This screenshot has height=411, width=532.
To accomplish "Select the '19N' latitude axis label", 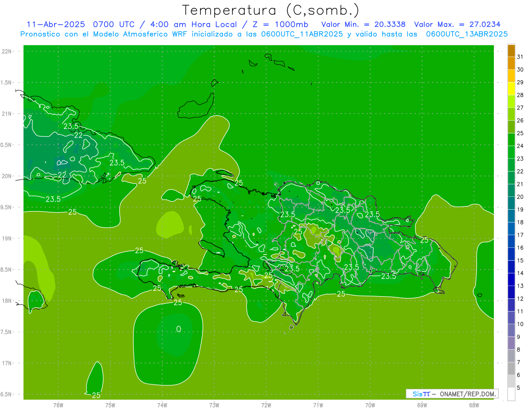I will [8, 239].
